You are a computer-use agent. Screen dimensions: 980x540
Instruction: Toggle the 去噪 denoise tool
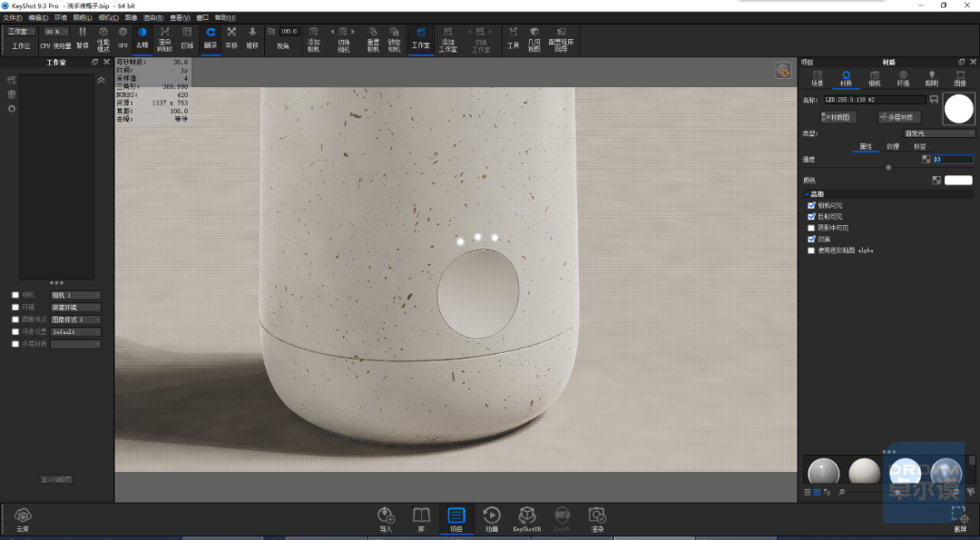click(x=142, y=37)
